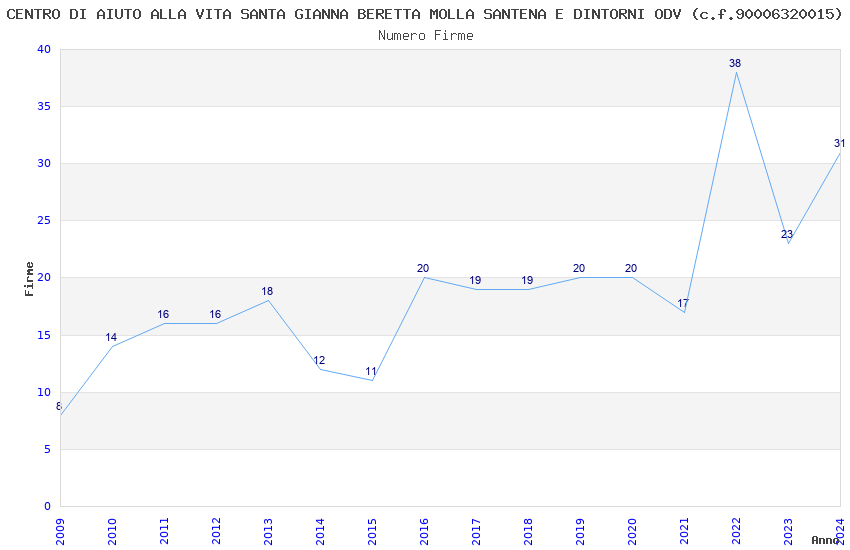Click the 2014 year label on x-axis
Viewport: 850px width, 550px height.
[x=320, y=532]
